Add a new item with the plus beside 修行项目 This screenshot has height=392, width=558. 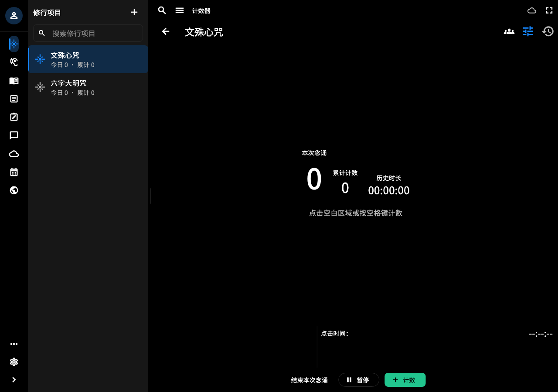(x=134, y=12)
